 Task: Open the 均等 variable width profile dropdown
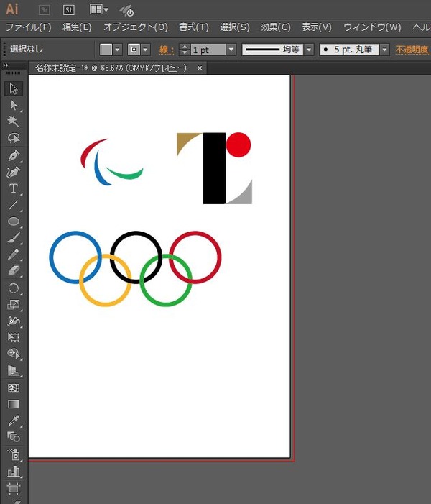tap(309, 50)
